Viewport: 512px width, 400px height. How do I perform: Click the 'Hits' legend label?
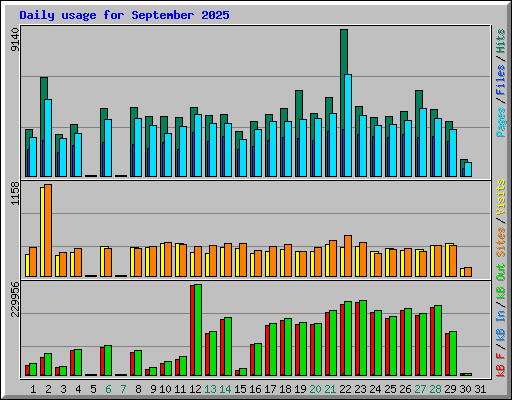501,41
